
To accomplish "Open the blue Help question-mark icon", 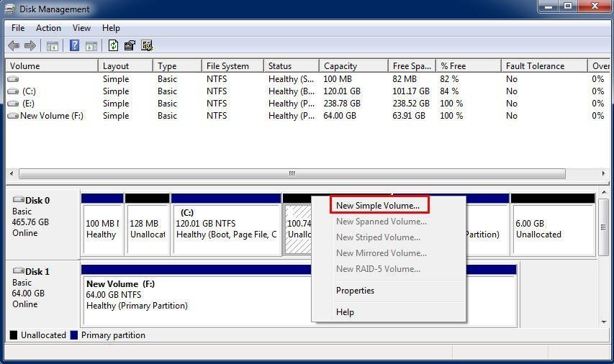I will [74, 45].
